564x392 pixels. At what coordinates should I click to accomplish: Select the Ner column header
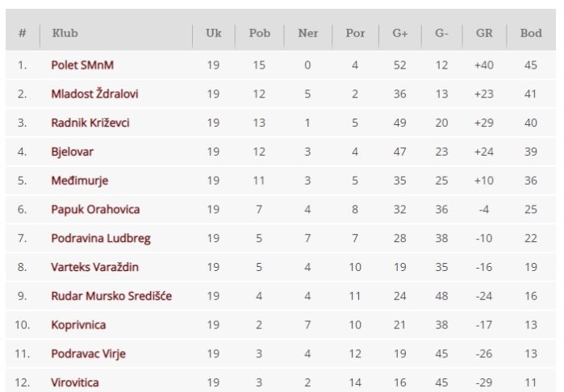click(308, 33)
